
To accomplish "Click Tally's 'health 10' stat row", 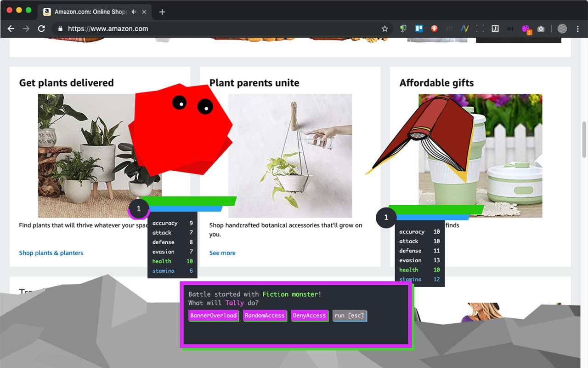I will point(172,261).
